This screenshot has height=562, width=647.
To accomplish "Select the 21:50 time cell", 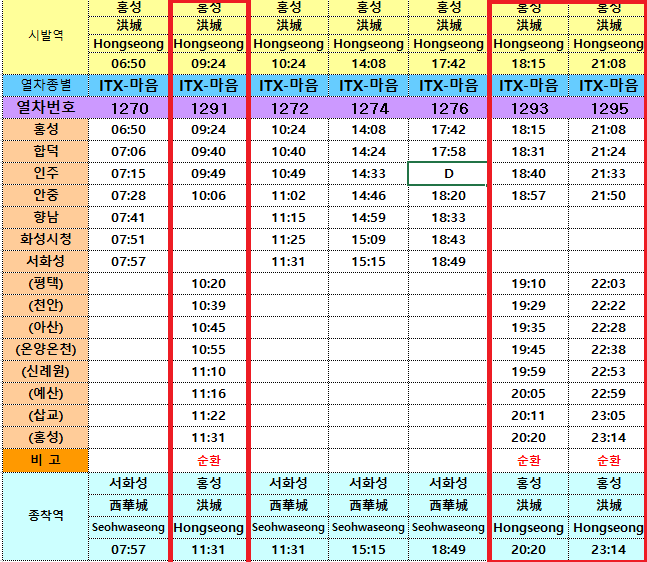I will 609,195.
